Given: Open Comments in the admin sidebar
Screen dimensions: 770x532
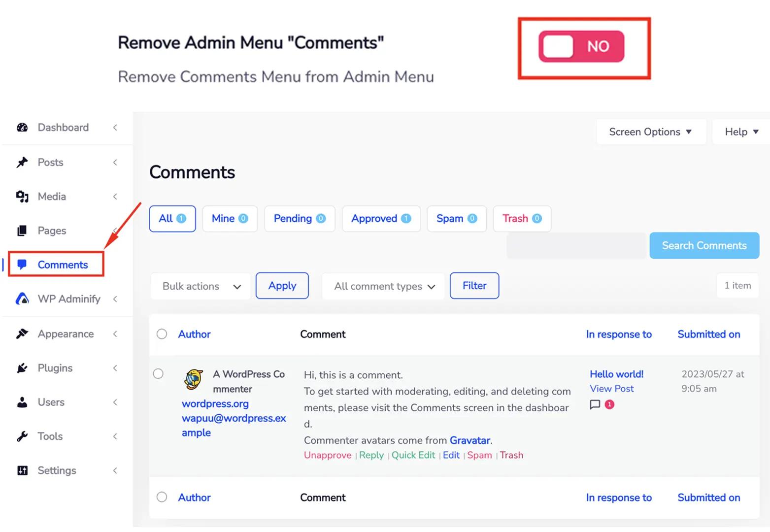Looking at the screenshot, I should [63, 265].
